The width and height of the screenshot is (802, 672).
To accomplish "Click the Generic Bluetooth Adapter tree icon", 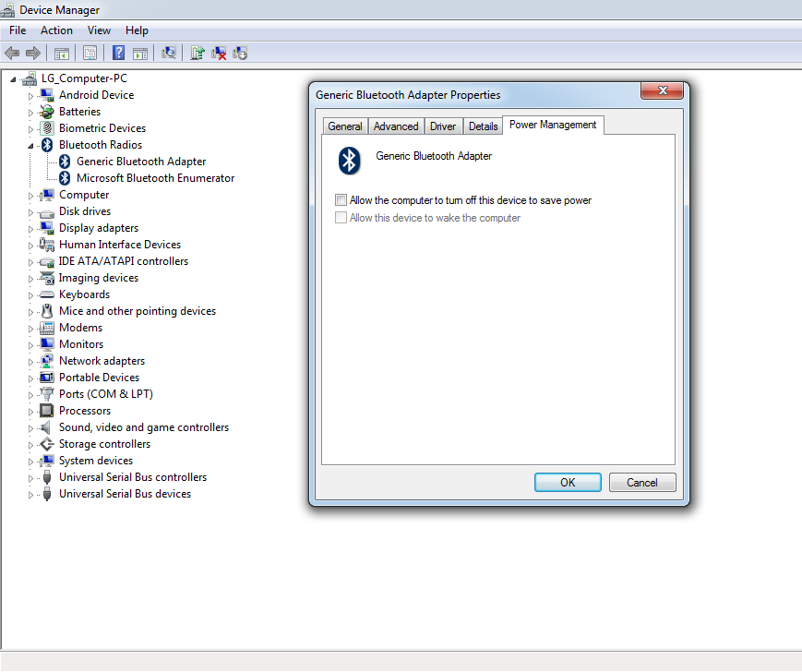I will [x=65, y=162].
